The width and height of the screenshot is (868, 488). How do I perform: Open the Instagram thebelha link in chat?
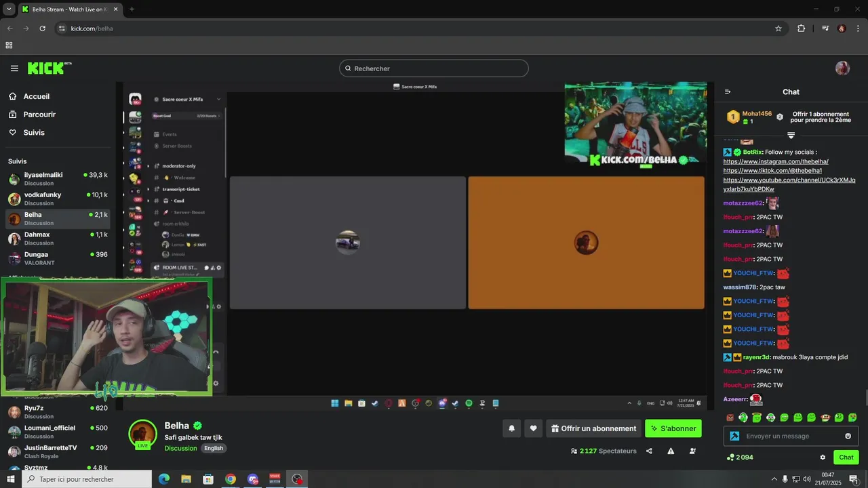point(776,161)
